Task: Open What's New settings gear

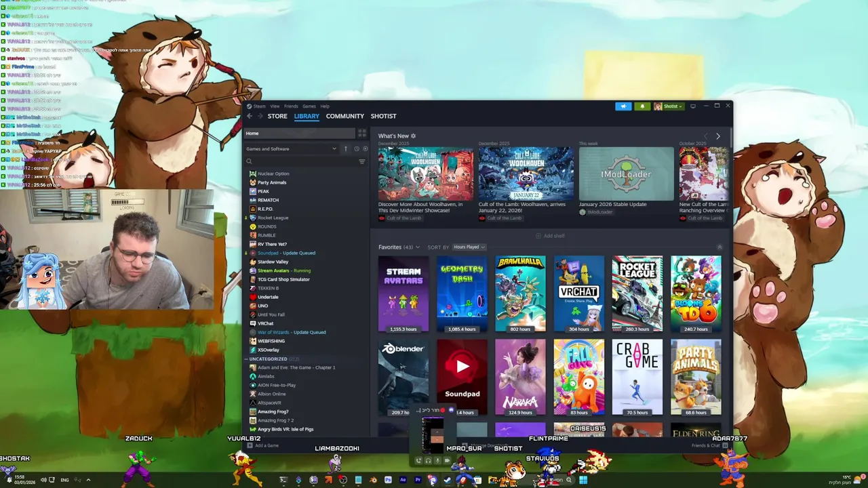Action: coord(413,136)
